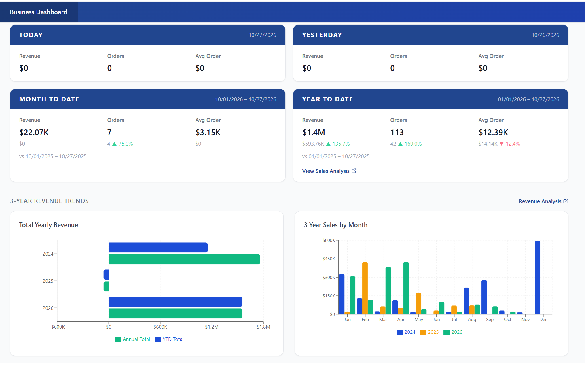This screenshot has height=366, width=588.
Task: Click the $12.39K average order value
Action: click(x=493, y=133)
